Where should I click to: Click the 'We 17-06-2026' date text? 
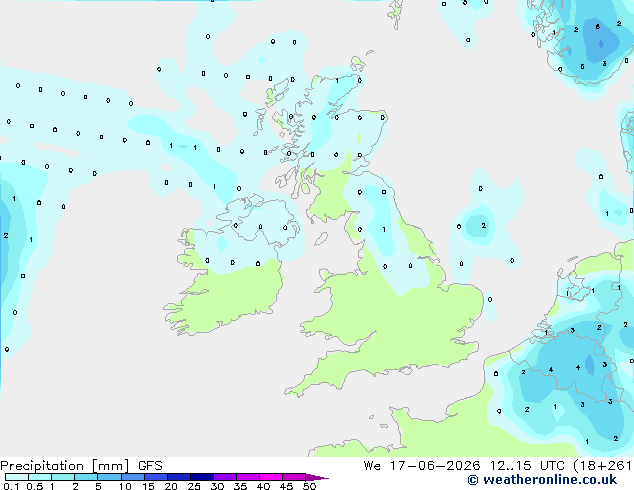422,466
